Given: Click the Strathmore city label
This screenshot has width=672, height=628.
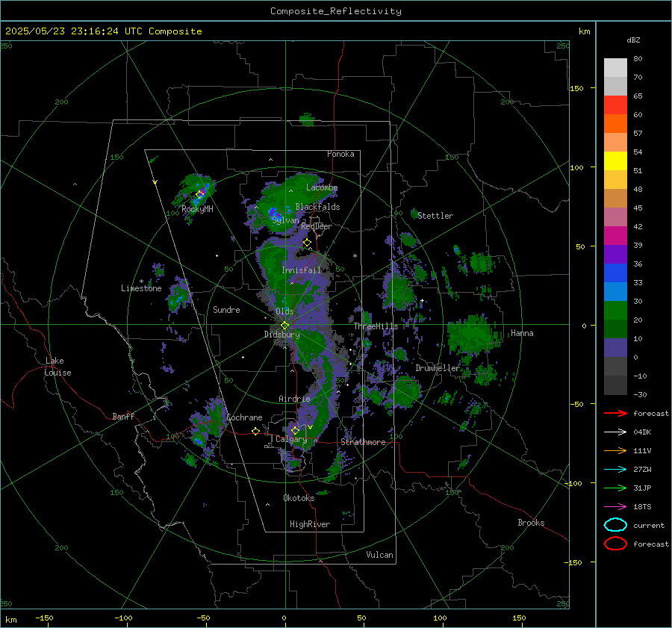Looking at the screenshot, I should (363, 442).
